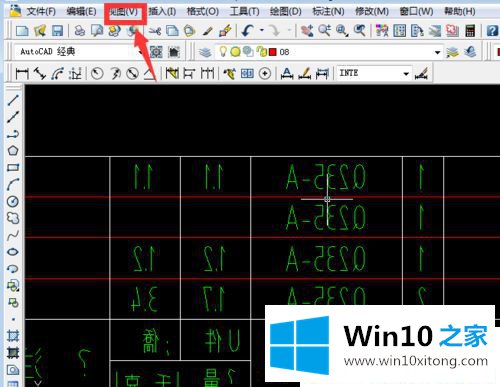Select the Aligned dimension tool

pyautogui.click(x=40, y=73)
